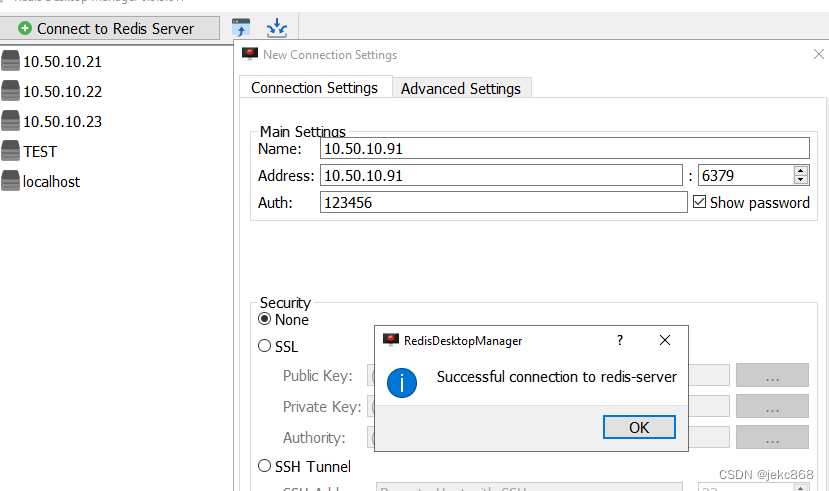Click the help question mark in the dialog
The image size is (829, 491).
click(x=620, y=340)
